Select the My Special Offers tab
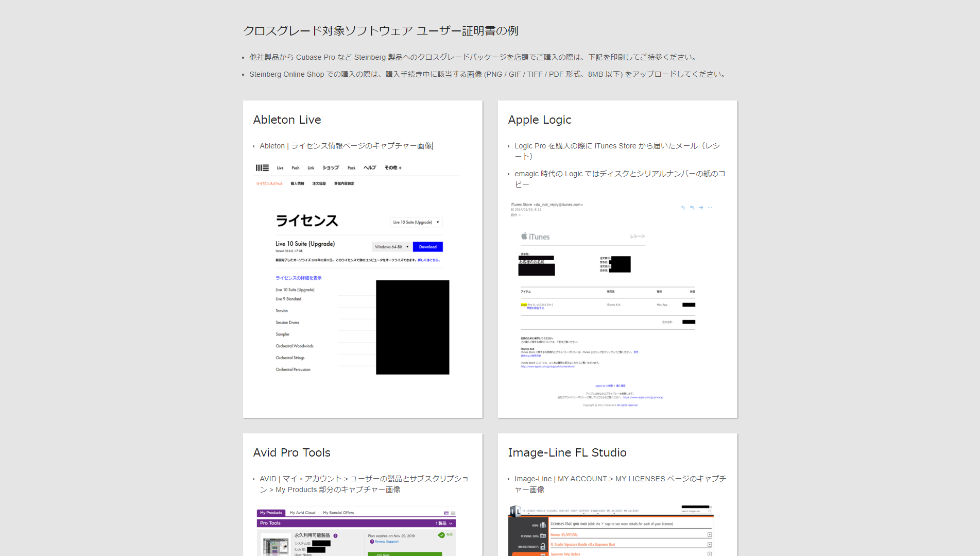980x556 pixels. (x=338, y=513)
